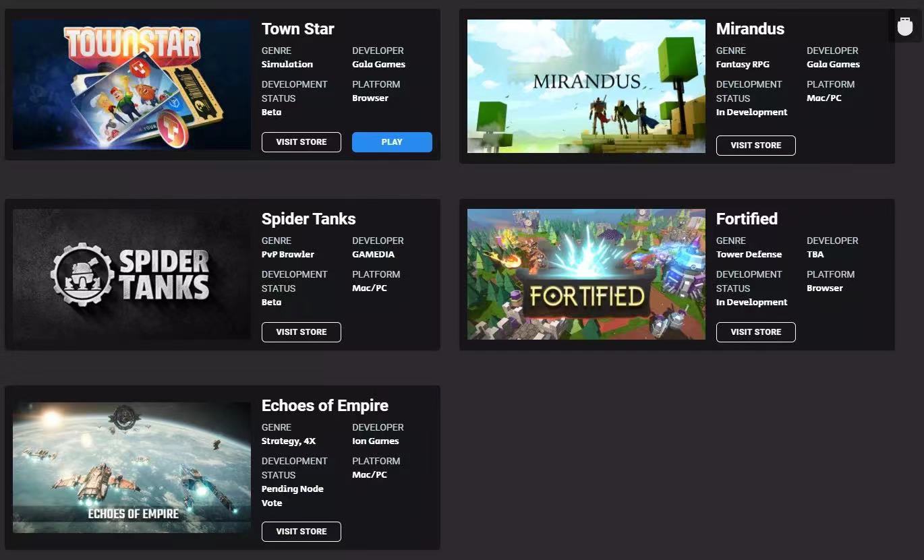Click Gala Games developer under Mirandus

[x=833, y=65]
